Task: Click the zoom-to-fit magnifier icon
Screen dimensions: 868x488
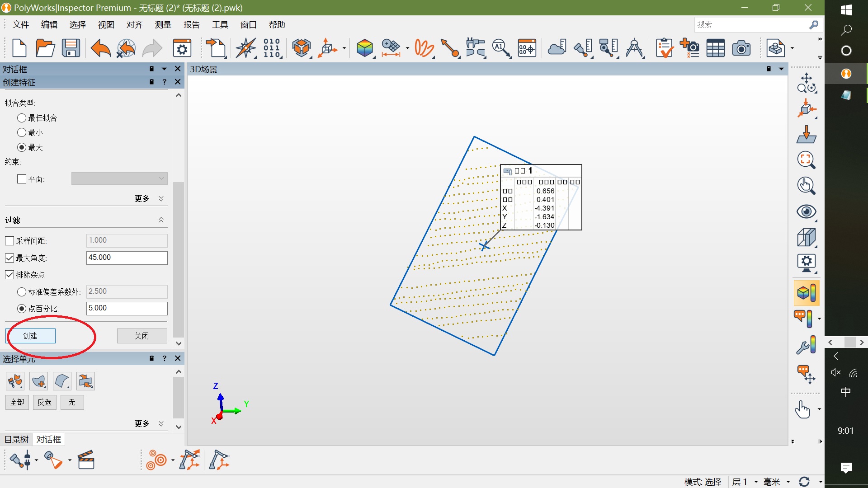Action: tap(806, 160)
